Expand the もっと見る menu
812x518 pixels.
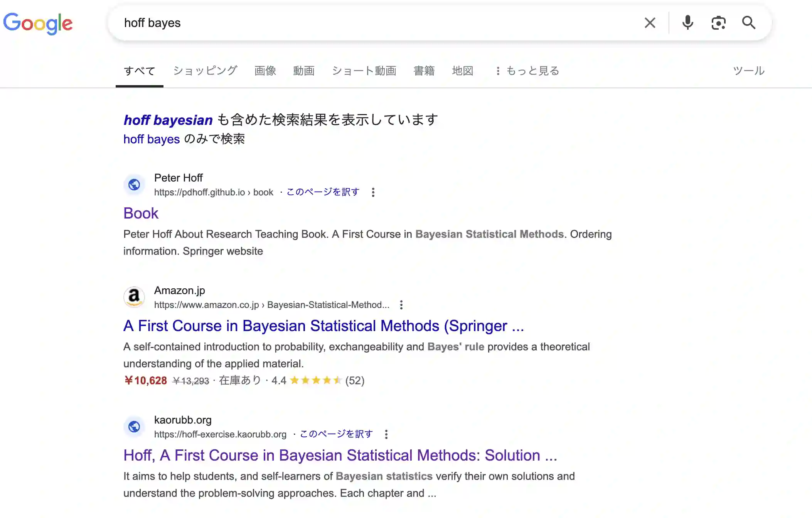[x=527, y=71]
